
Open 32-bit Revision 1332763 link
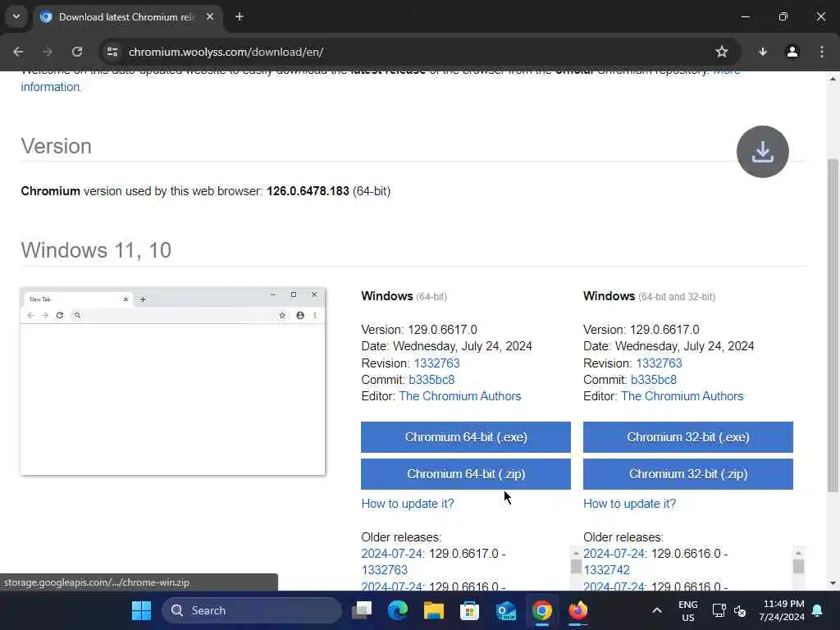pyautogui.click(x=659, y=363)
